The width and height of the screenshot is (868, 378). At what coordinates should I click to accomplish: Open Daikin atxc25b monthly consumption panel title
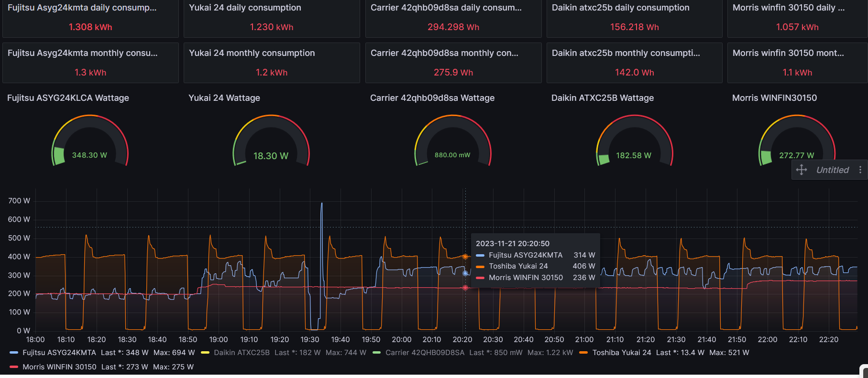pos(626,53)
